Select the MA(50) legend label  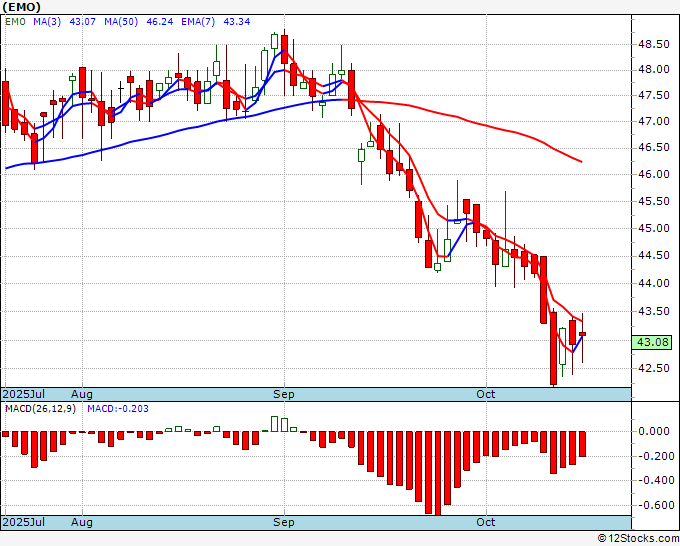coord(121,22)
